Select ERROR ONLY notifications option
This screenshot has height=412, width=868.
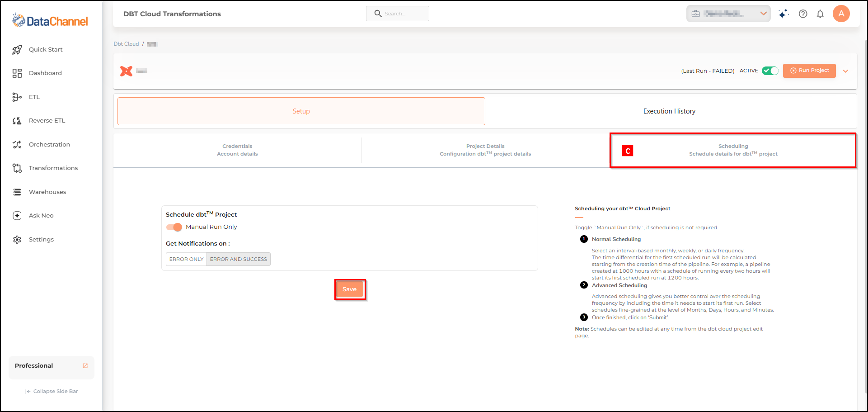pos(186,259)
